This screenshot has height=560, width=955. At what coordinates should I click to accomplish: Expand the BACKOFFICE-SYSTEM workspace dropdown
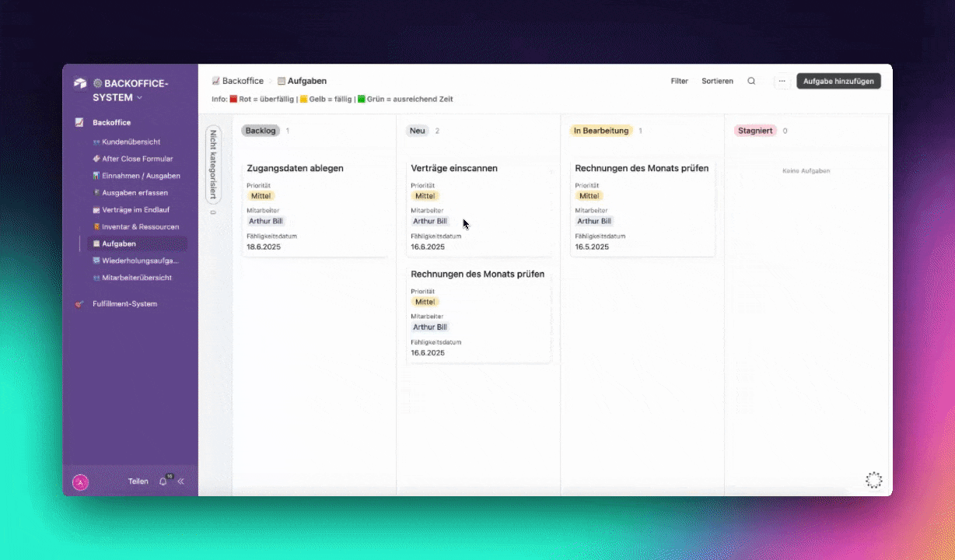[140, 98]
